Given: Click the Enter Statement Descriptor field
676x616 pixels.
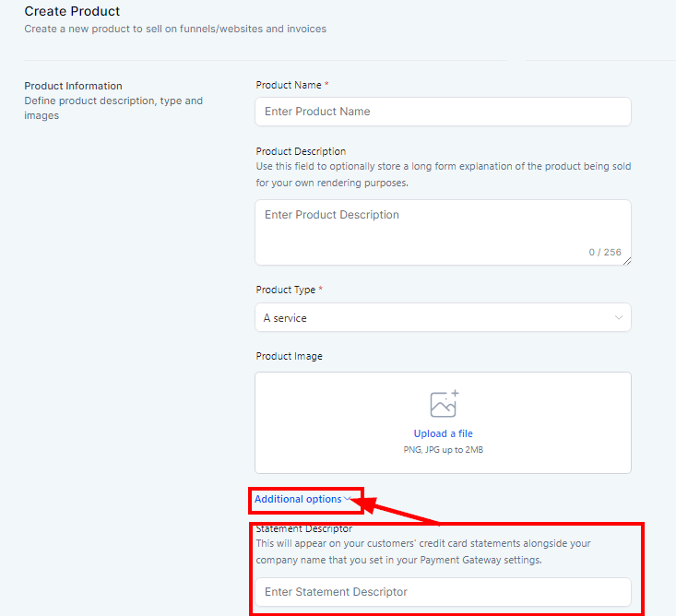Looking at the screenshot, I should [443, 591].
